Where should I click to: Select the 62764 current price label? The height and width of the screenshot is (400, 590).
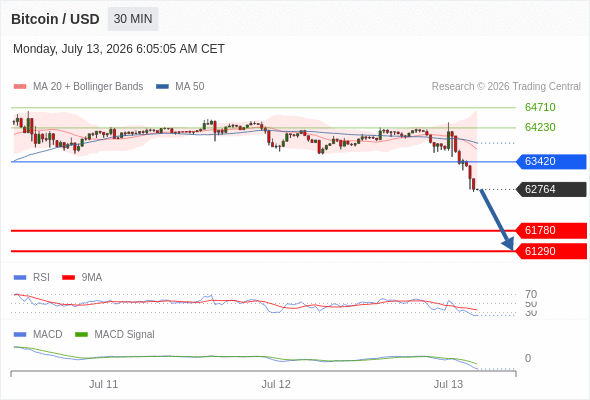(551, 189)
